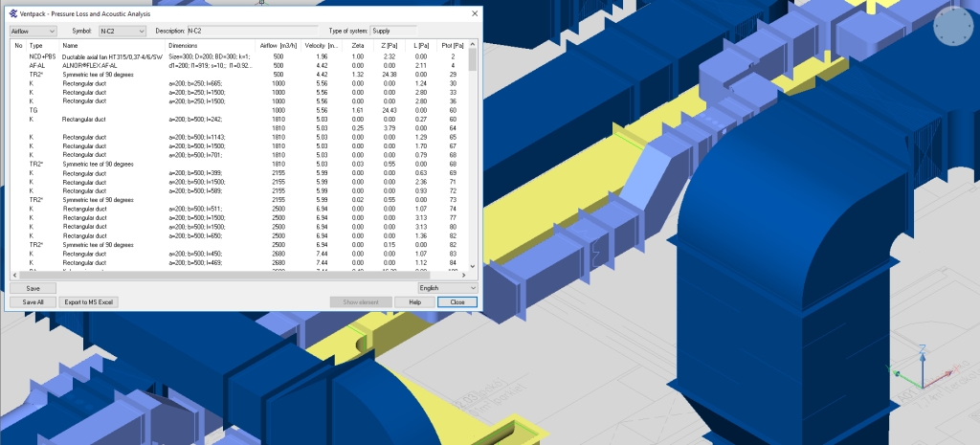Click the Ventpack logo icon in title bar
This screenshot has height=445, width=980.
pyautogui.click(x=14, y=13)
